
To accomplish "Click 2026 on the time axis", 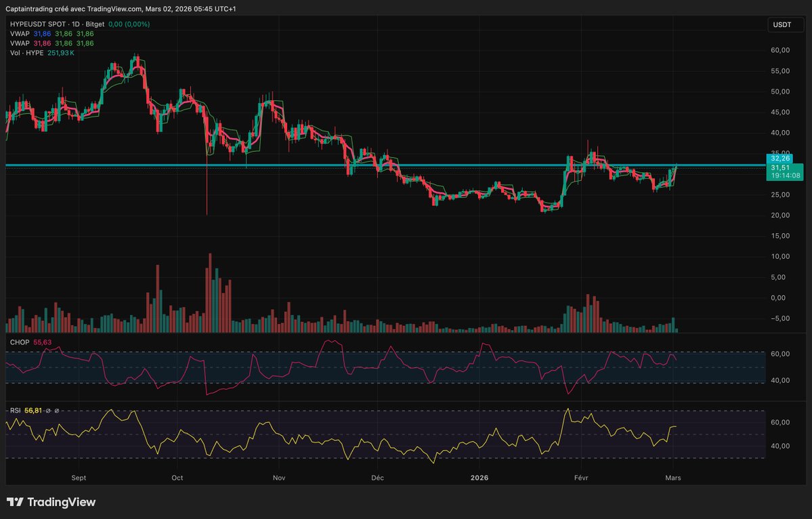I will coord(479,478).
